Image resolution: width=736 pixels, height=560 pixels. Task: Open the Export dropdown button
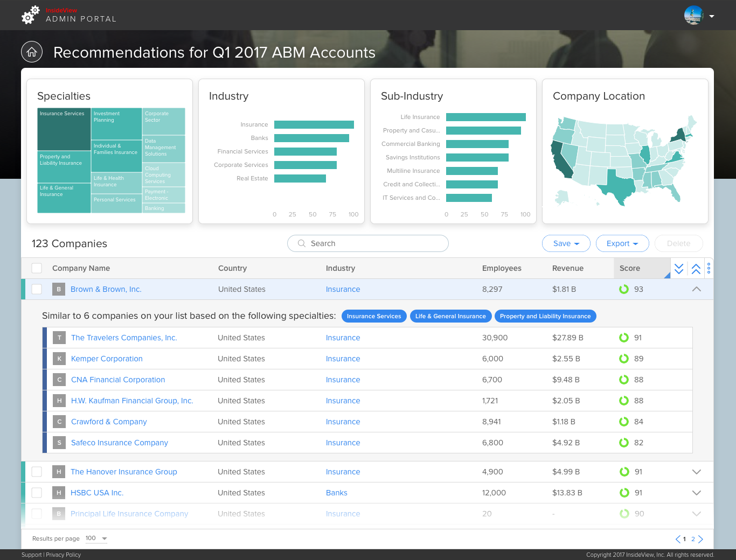(x=622, y=243)
